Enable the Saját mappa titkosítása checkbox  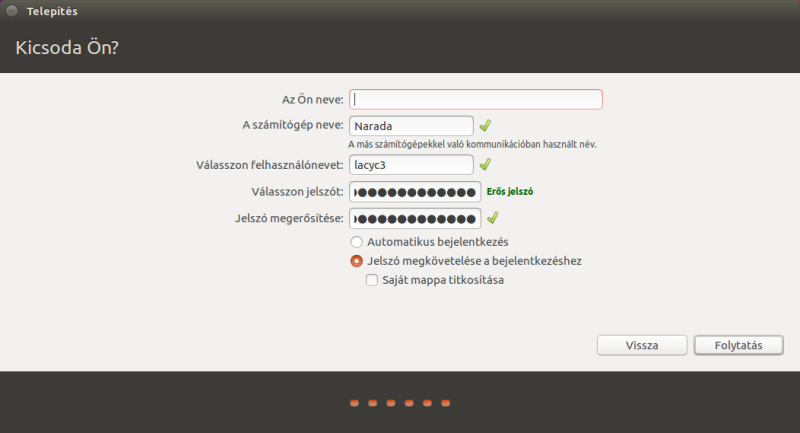pos(372,281)
